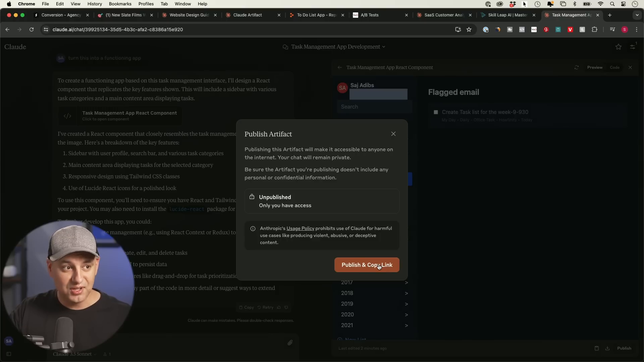Image resolution: width=644 pixels, height=362 pixels.
Task: Open the Chrome extensions puzzle icon
Action: click(594, 29)
